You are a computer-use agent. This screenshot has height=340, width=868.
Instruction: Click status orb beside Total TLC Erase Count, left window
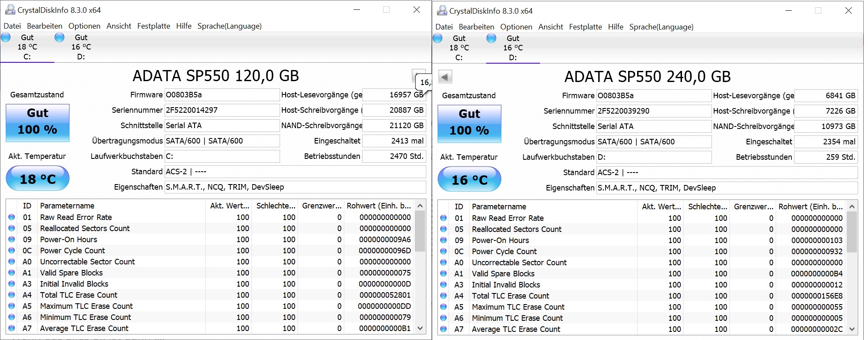point(12,295)
